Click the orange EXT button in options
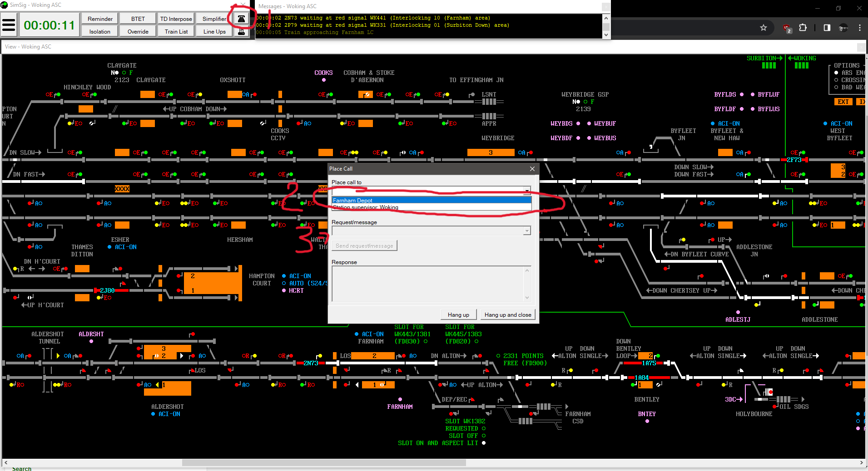 pyautogui.click(x=843, y=102)
